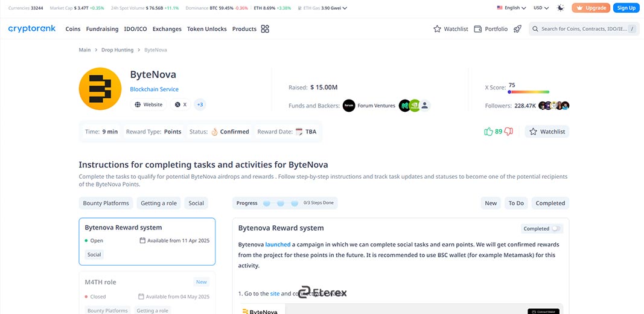Open the Products grid icon
The image size is (644, 314).
[265, 29]
